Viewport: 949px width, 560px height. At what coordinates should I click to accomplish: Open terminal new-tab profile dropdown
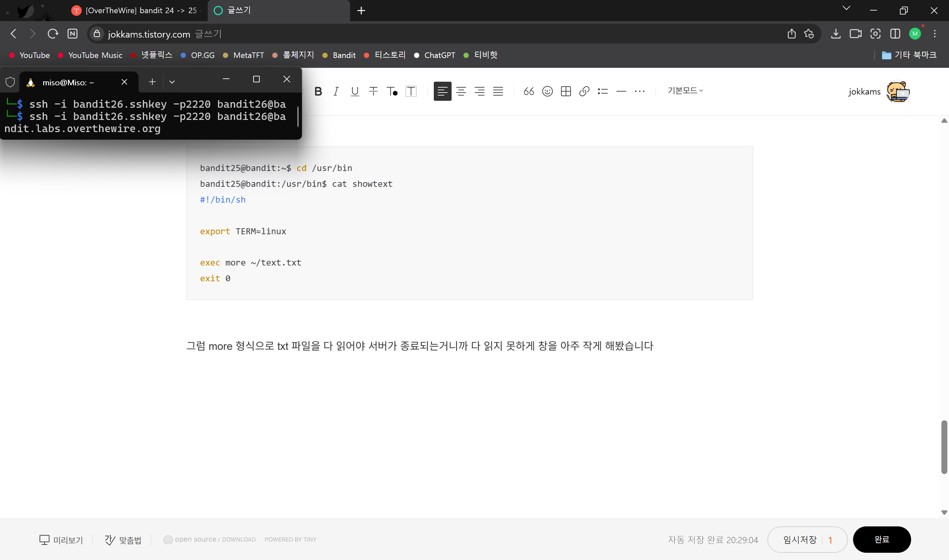pyautogui.click(x=172, y=82)
